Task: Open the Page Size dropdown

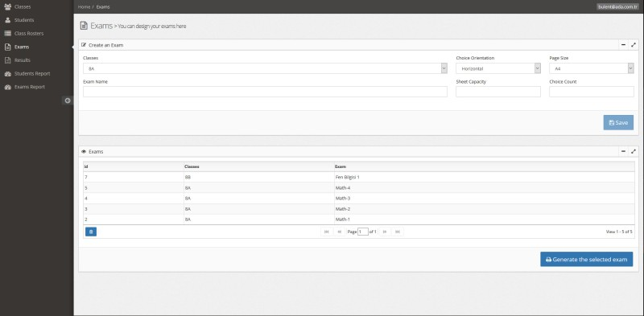Action: 592,68
